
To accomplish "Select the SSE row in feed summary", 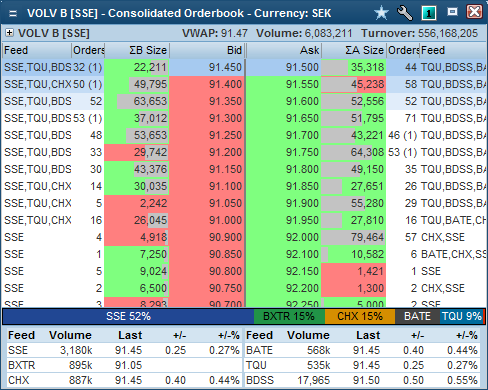I will click(x=124, y=350).
